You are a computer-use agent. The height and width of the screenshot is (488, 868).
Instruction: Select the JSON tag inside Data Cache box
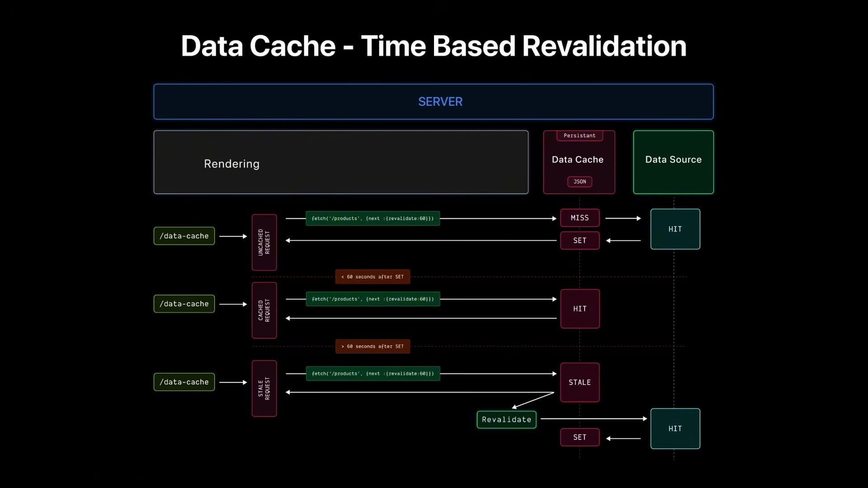[579, 182]
